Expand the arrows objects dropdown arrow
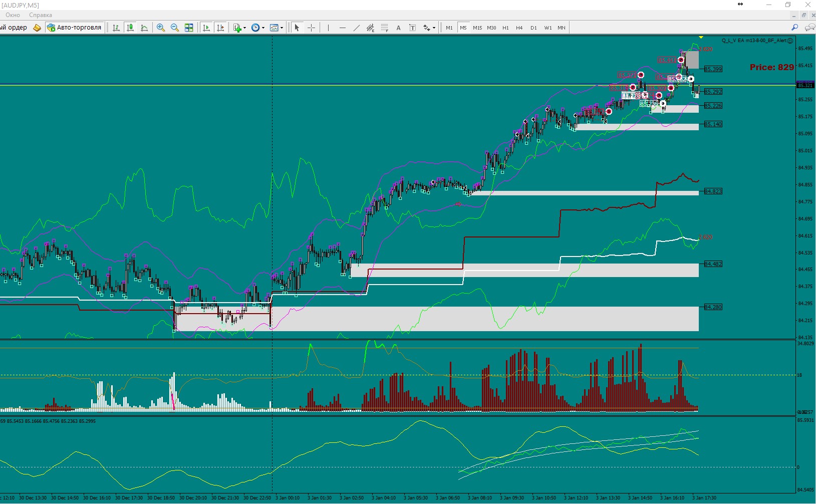The image size is (816, 504). click(434, 28)
